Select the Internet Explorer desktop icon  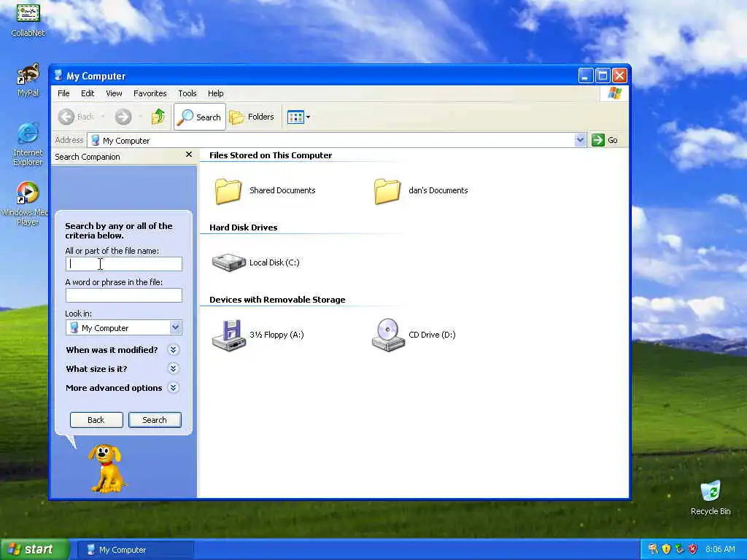[28, 144]
